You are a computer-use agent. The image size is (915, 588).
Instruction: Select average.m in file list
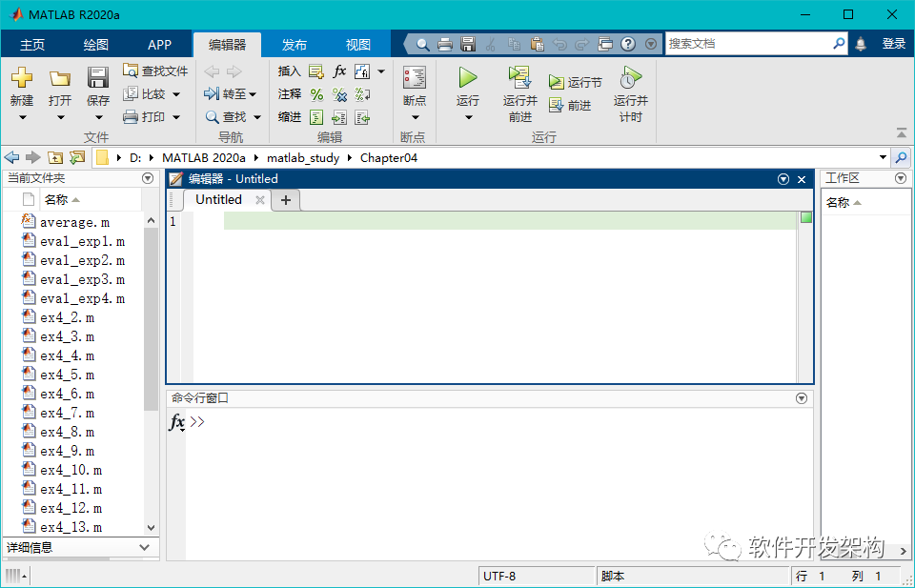pyautogui.click(x=74, y=222)
